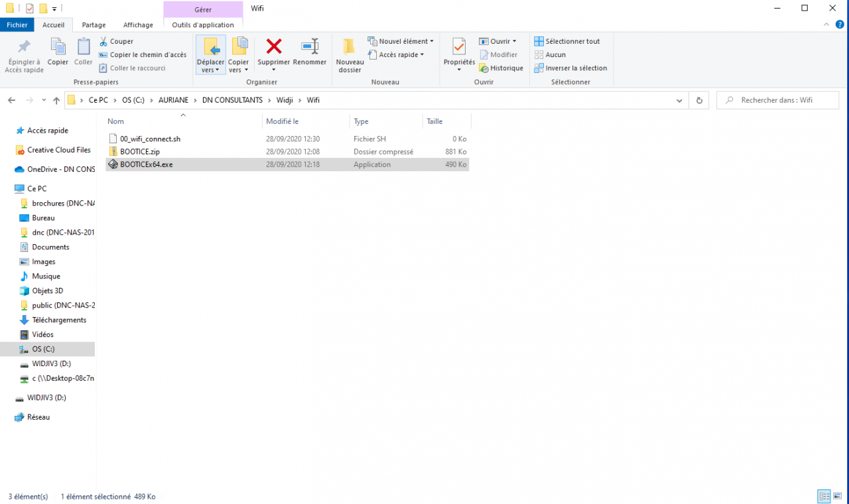
Task: Go up one folder level
Action: (56, 100)
